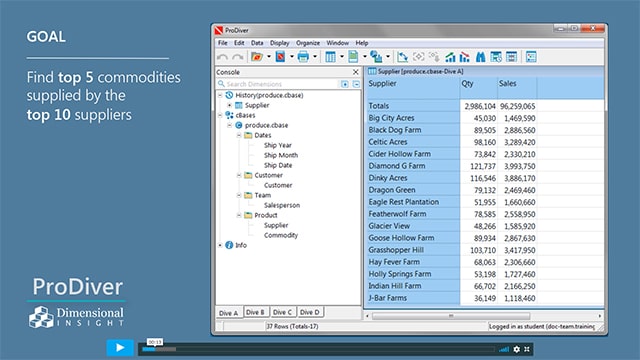Click the Undo arrow in the toolbar
Screen dimensions: 640x360
222,57
